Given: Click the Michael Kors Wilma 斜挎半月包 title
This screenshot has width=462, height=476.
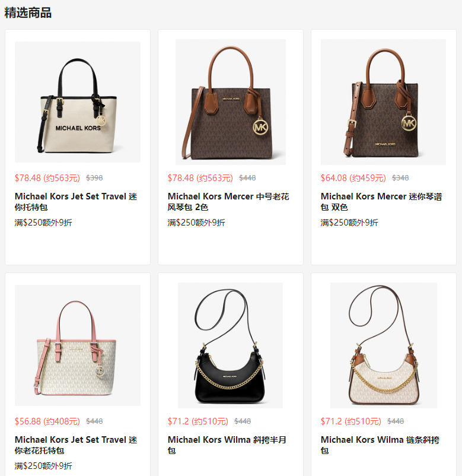Looking at the screenshot, I should [x=227, y=445].
